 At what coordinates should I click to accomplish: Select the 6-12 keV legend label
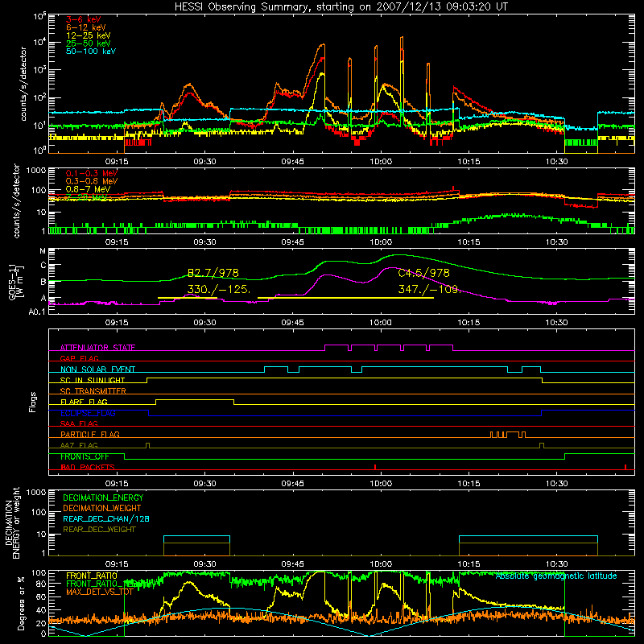click(x=86, y=27)
